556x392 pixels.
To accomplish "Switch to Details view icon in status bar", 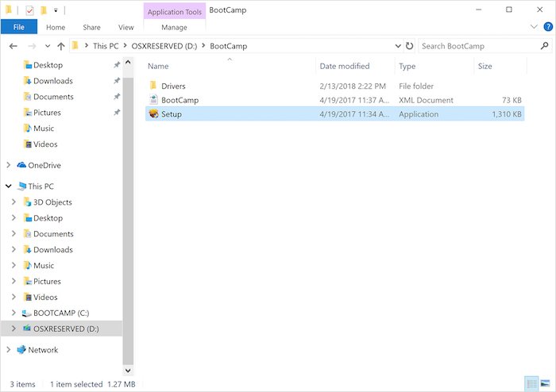I will 531,384.
